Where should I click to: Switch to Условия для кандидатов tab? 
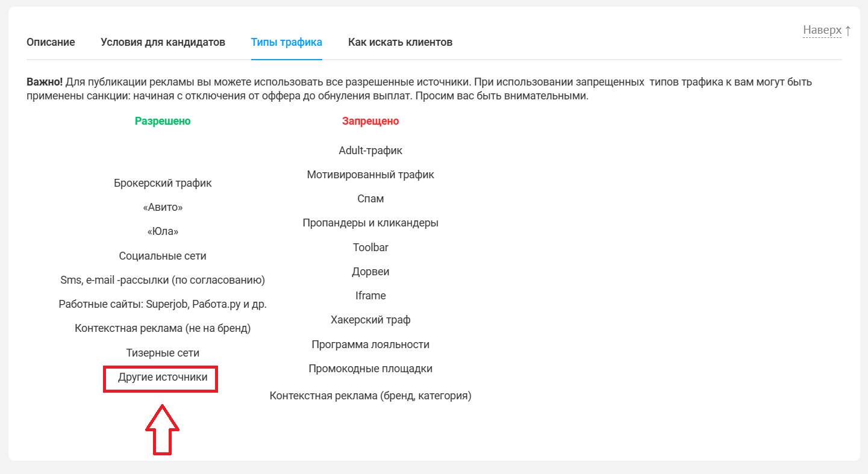(163, 42)
